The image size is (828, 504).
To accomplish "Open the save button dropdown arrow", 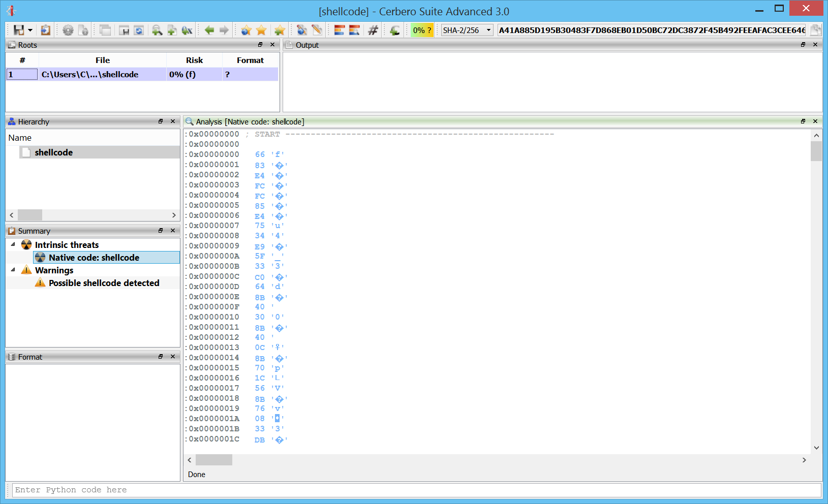I will [x=30, y=30].
